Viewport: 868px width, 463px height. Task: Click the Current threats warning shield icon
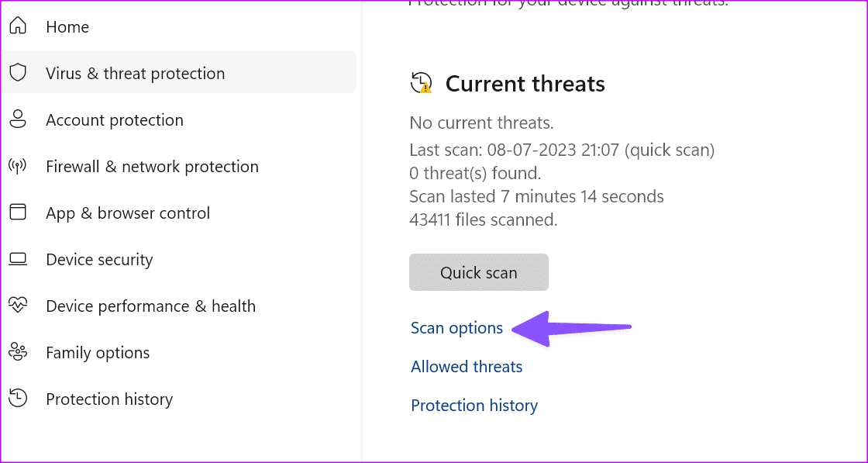tap(419, 83)
